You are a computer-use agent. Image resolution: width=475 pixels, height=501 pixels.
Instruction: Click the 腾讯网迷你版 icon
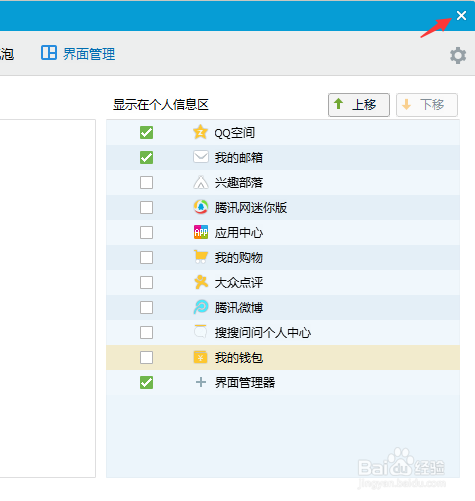click(x=201, y=207)
